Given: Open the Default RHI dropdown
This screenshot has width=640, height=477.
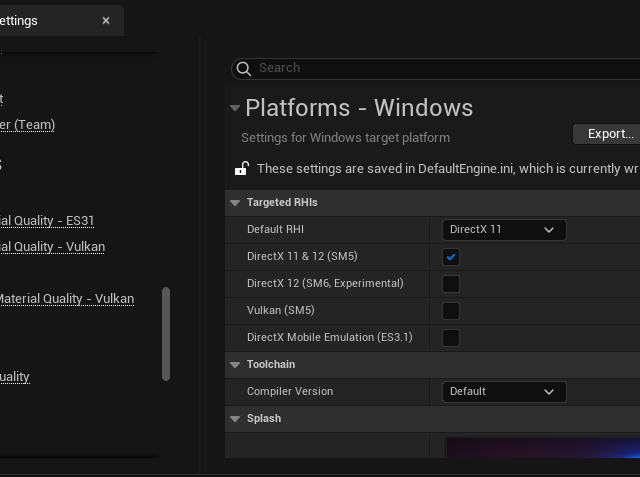Looking at the screenshot, I should click(x=503, y=230).
